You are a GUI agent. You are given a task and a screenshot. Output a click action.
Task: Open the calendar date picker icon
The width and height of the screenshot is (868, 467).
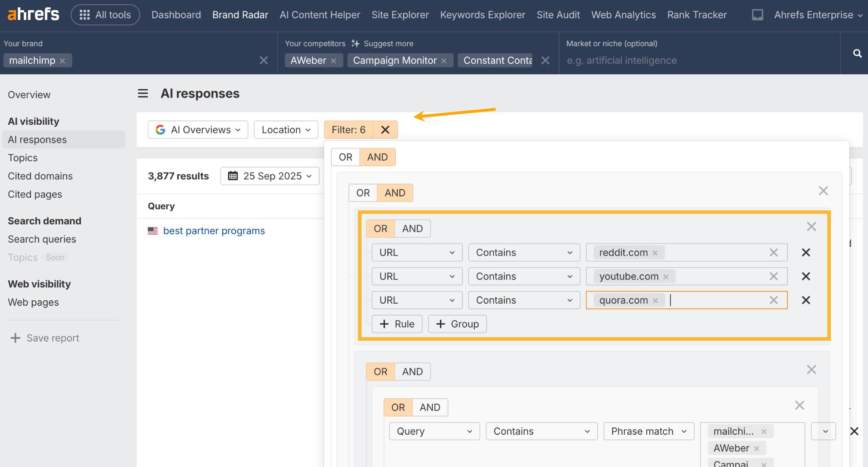pyautogui.click(x=232, y=176)
